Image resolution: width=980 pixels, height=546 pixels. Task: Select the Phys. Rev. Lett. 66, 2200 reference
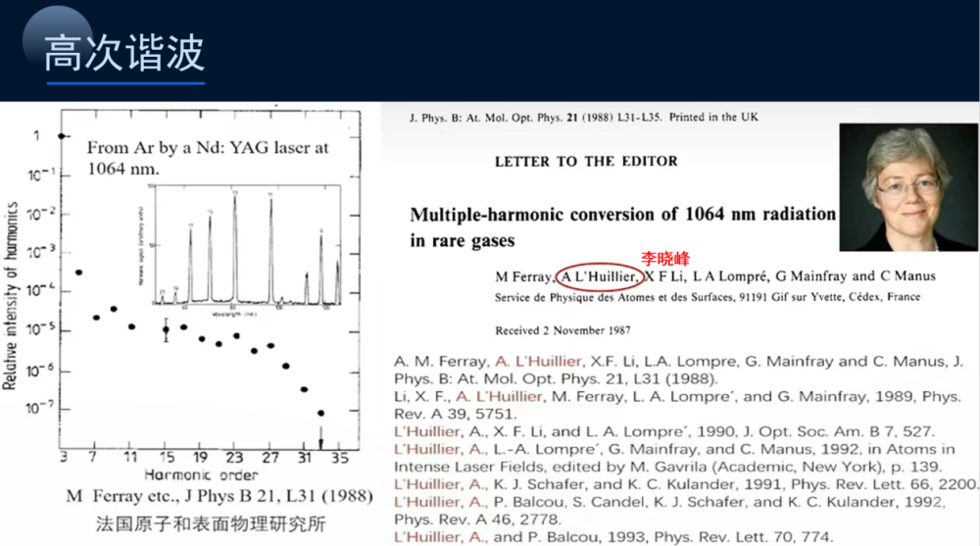click(x=686, y=484)
